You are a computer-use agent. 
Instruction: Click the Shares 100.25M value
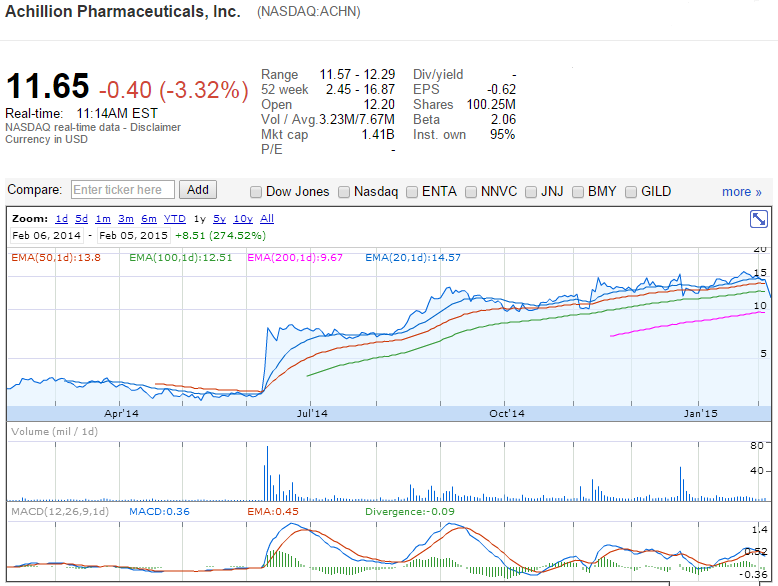[491, 105]
